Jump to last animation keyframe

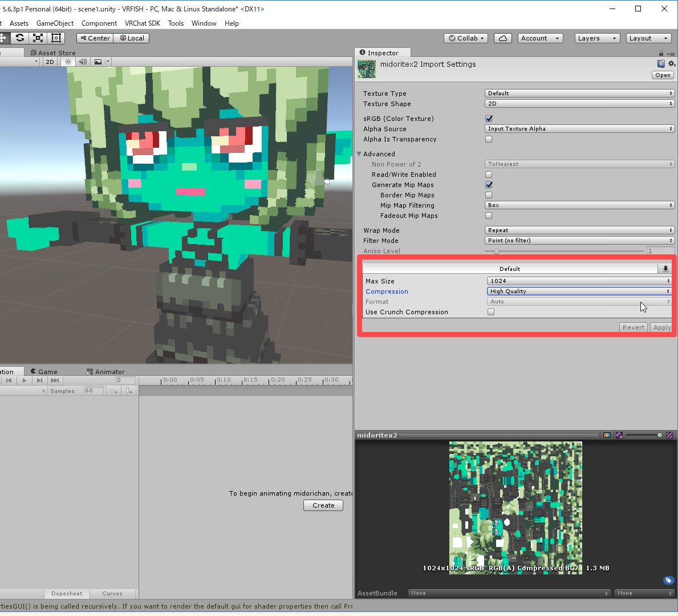click(x=55, y=380)
